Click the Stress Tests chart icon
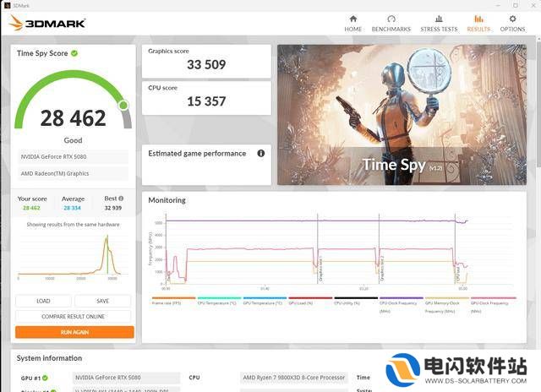Screen dimensions: 541x392 439,19
